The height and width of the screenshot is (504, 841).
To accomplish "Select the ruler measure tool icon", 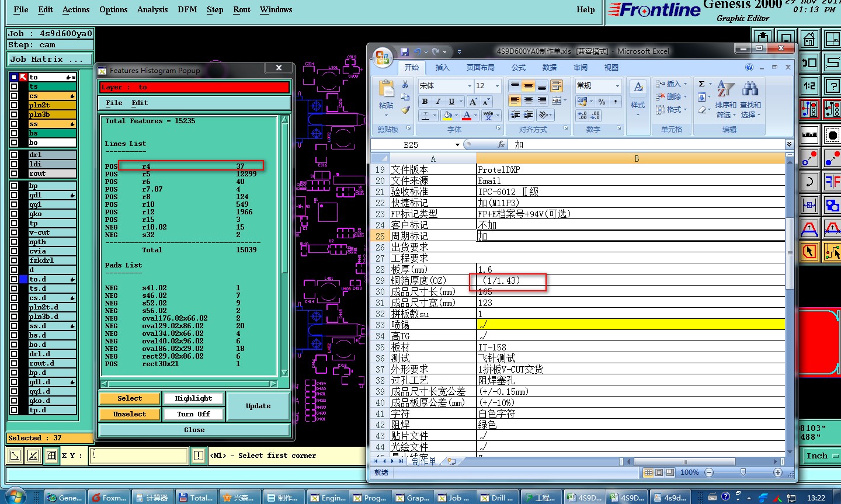I will [809, 135].
